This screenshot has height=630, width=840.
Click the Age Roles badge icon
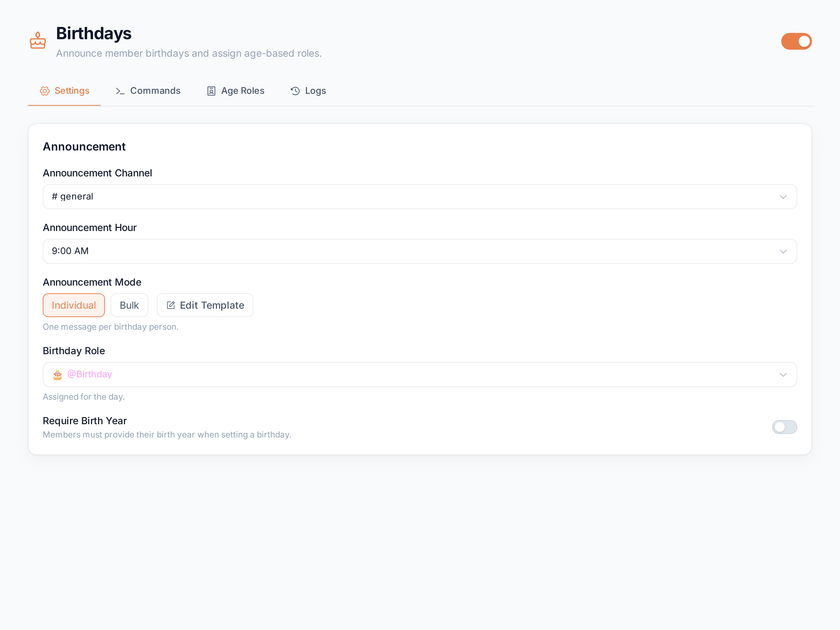[211, 91]
